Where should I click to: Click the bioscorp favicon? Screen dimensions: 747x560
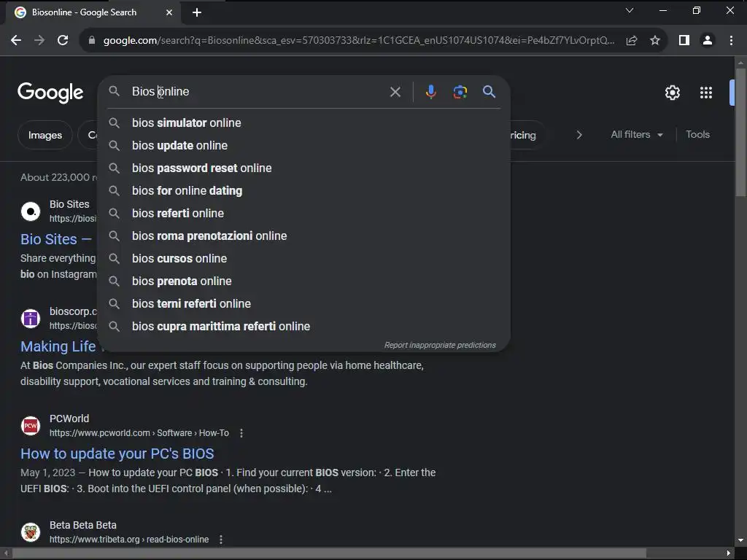(x=31, y=318)
